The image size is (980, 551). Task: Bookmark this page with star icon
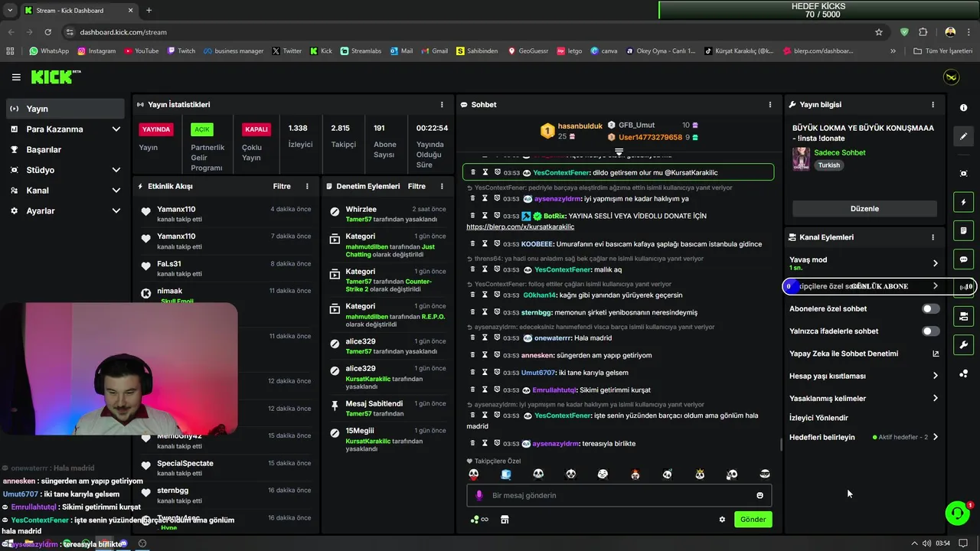coord(879,32)
